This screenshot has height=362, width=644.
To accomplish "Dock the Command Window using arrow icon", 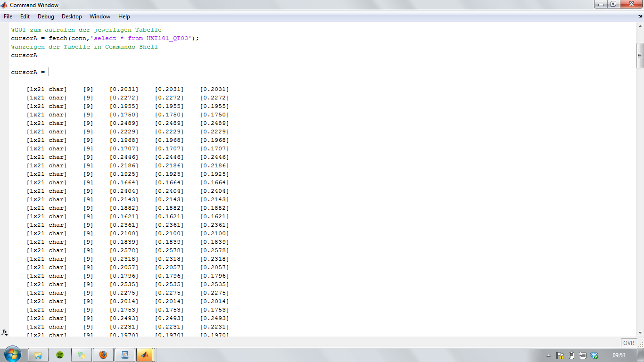I will pos(639,16).
